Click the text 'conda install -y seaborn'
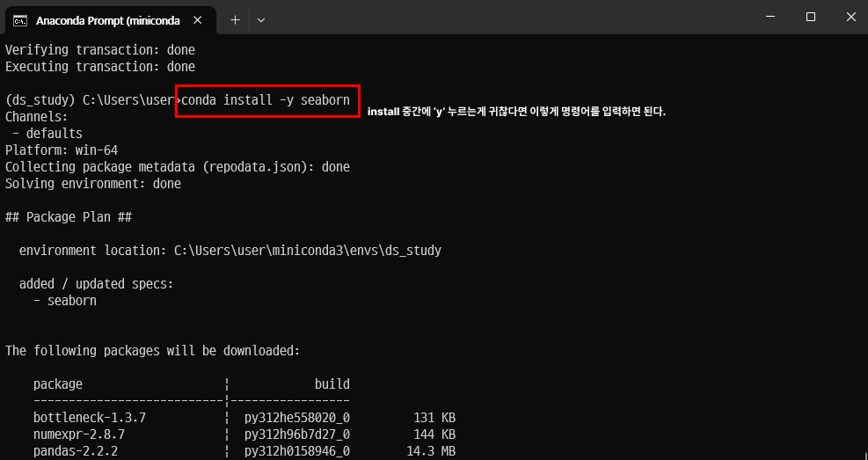The image size is (868, 460). (x=266, y=100)
